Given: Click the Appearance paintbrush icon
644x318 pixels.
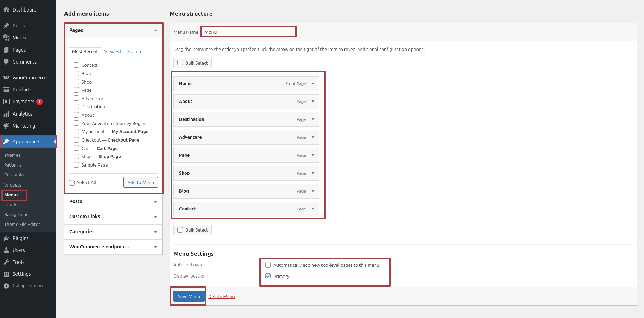Looking at the screenshot, I should pyautogui.click(x=6, y=142).
